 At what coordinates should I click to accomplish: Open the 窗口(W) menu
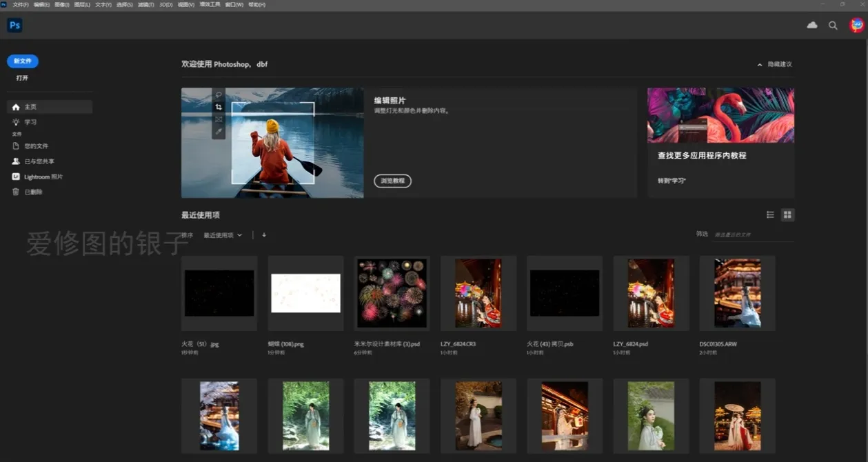(234, 4)
